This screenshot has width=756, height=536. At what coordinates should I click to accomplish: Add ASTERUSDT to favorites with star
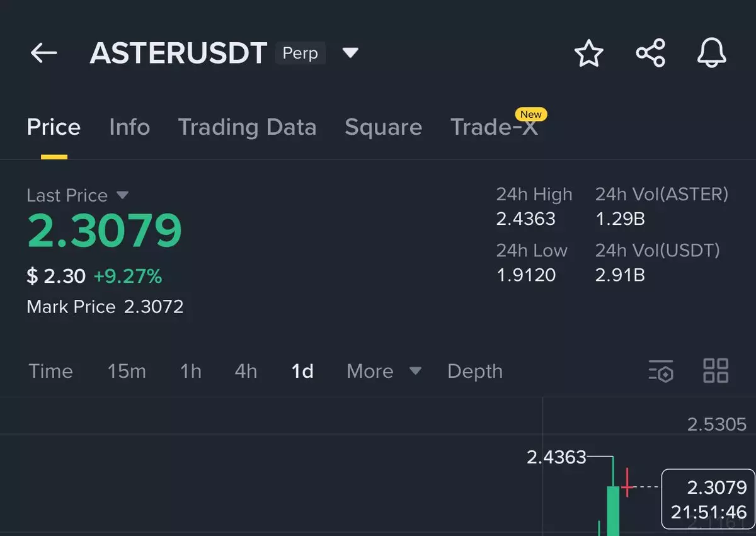[589, 54]
